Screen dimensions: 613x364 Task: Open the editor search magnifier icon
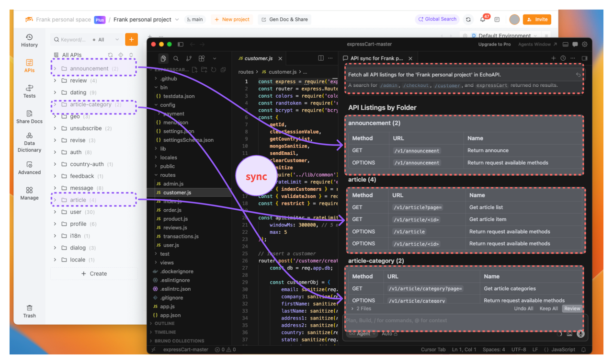pos(176,58)
